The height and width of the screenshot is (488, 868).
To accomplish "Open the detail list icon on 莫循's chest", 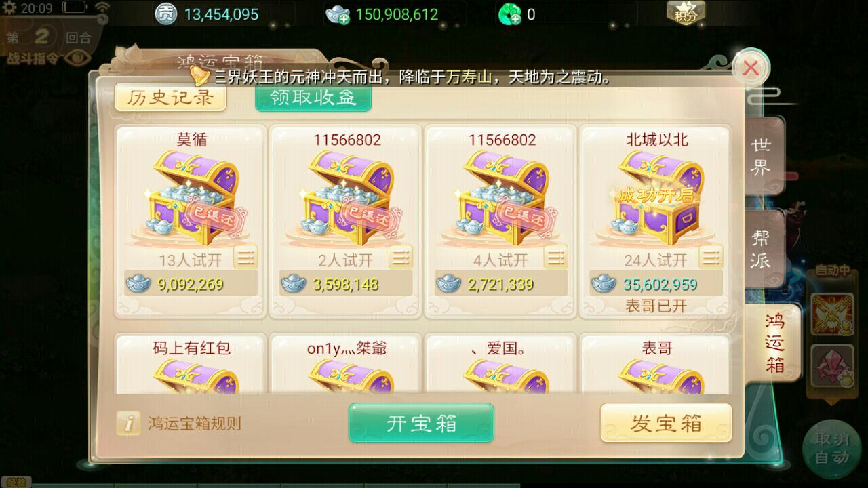I will click(x=245, y=257).
